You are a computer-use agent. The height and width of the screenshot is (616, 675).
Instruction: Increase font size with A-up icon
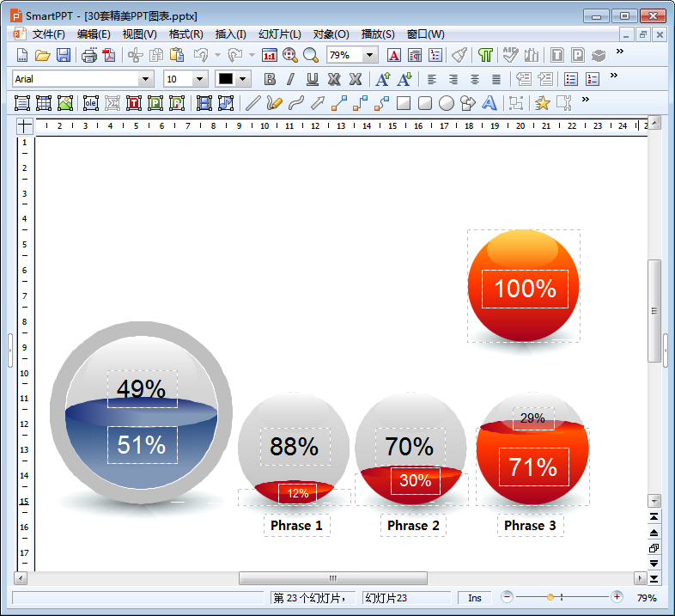point(383,79)
